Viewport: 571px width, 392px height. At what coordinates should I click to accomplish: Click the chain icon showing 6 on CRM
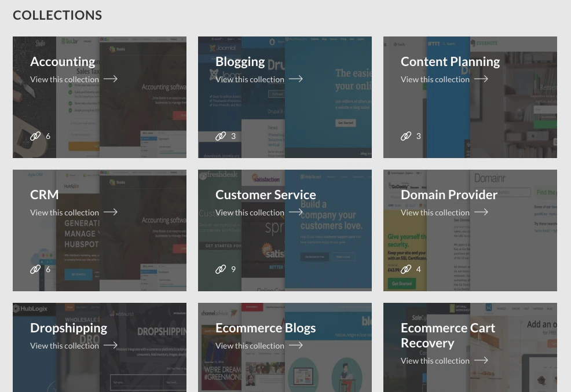click(35, 269)
